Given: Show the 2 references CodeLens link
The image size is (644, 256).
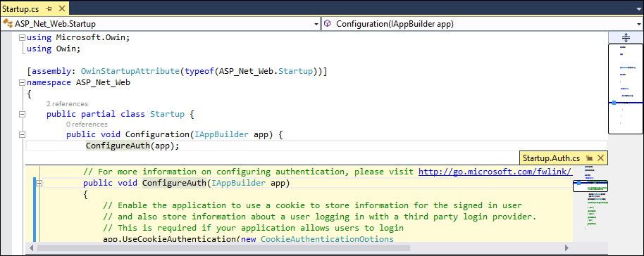Looking at the screenshot, I should point(67,104).
